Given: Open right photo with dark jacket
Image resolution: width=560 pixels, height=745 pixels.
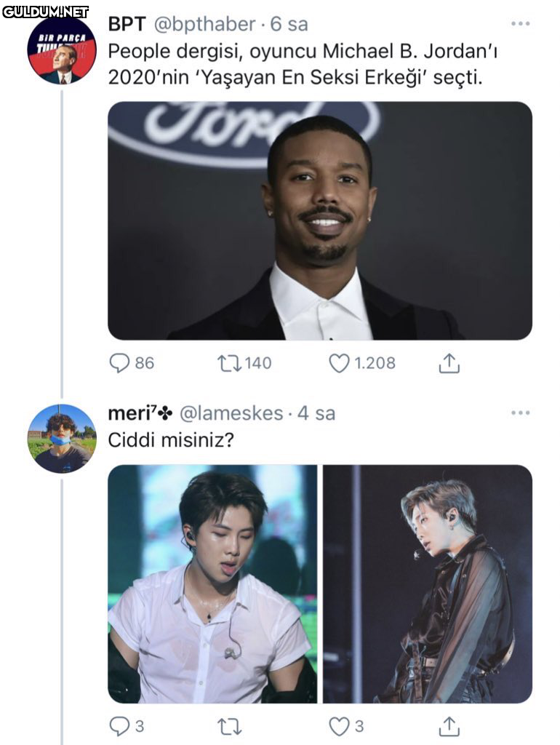Looking at the screenshot, I should pyautogui.click(x=428, y=583).
